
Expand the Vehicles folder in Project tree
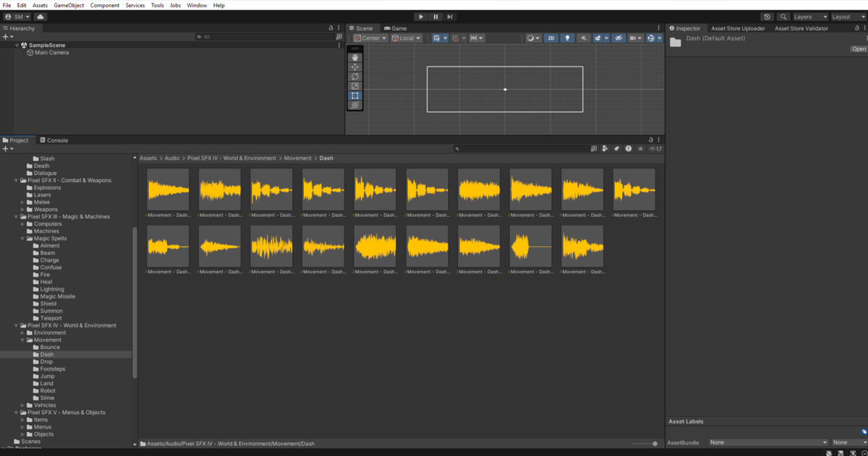(23, 405)
